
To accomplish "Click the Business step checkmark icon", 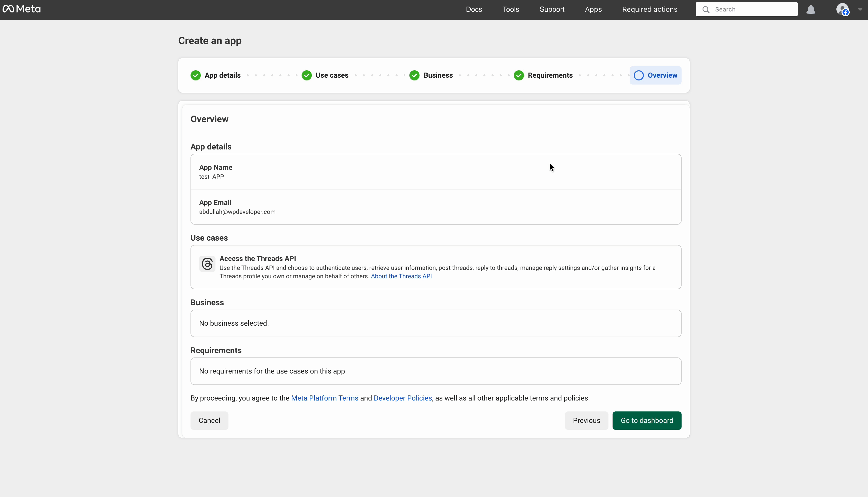I will [x=415, y=75].
